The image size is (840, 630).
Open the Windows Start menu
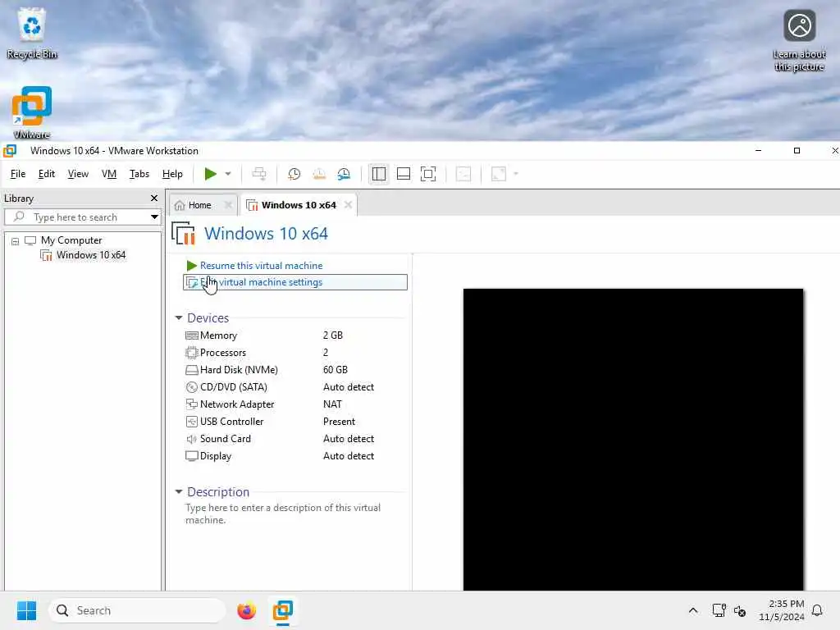[26, 610]
